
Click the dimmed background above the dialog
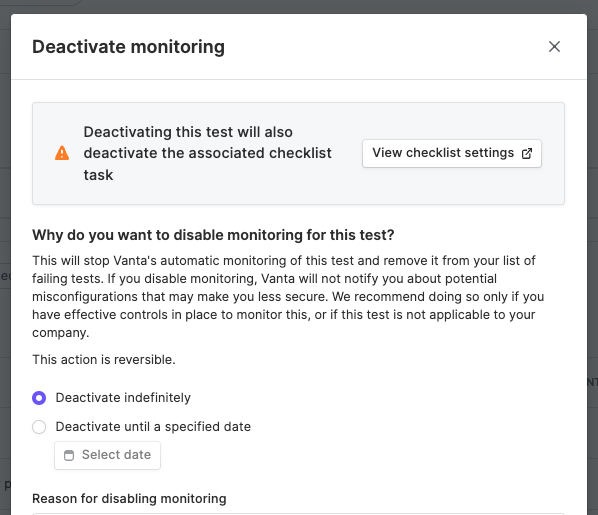[x=305, y=6]
